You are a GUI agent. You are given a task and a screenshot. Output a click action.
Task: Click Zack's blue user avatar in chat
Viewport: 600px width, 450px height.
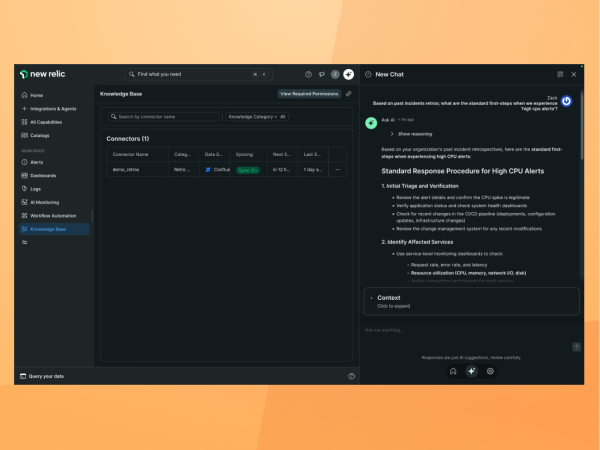[x=566, y=101]
